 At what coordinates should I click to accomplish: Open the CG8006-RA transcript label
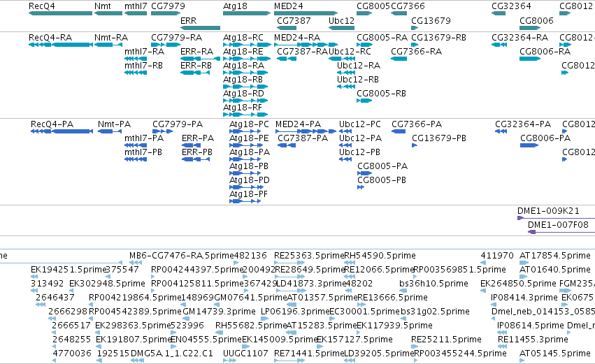(545, 52)
